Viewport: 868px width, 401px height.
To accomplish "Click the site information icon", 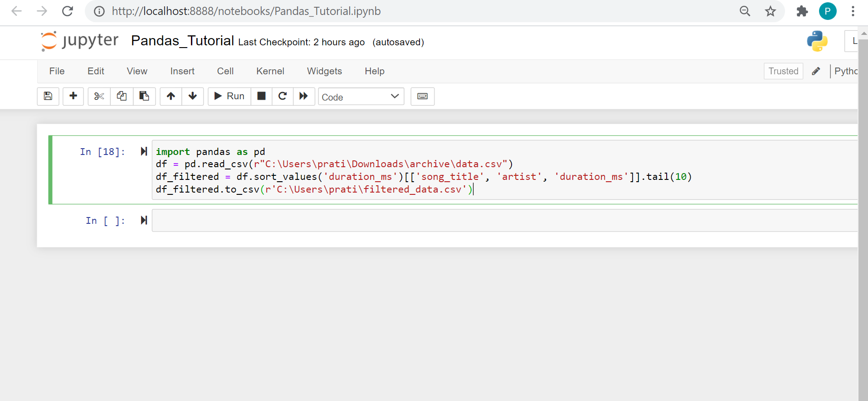I will pyautogui.click(x=99, y=11).
